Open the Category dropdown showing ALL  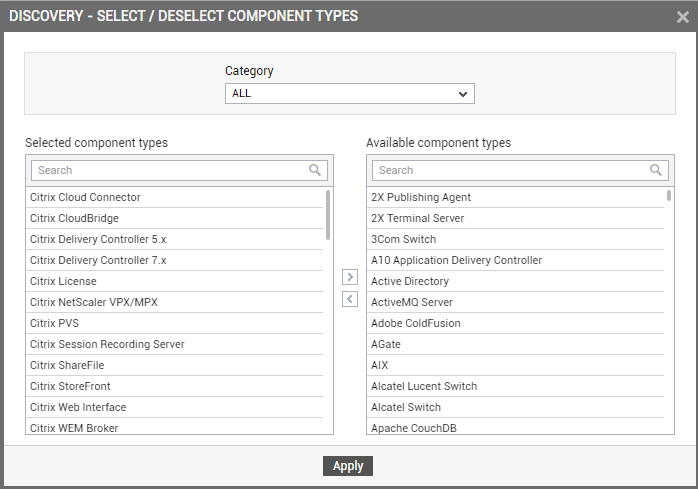pyautogui.click(x=350, y=94)
